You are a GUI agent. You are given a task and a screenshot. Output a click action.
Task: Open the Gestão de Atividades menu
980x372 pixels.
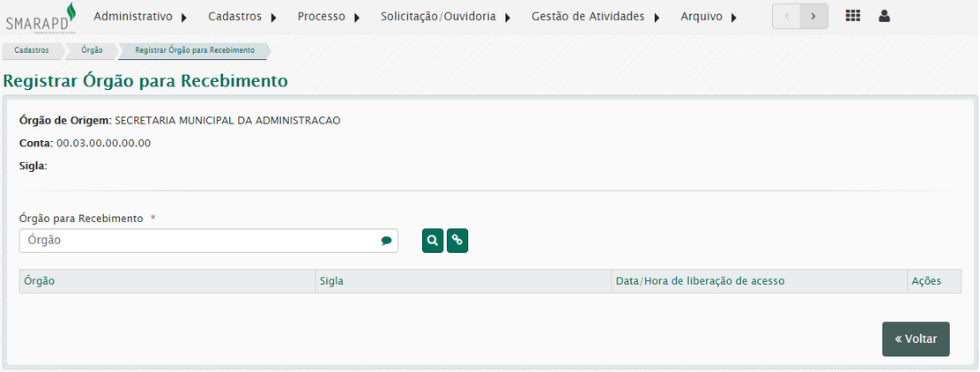point(595,17)
